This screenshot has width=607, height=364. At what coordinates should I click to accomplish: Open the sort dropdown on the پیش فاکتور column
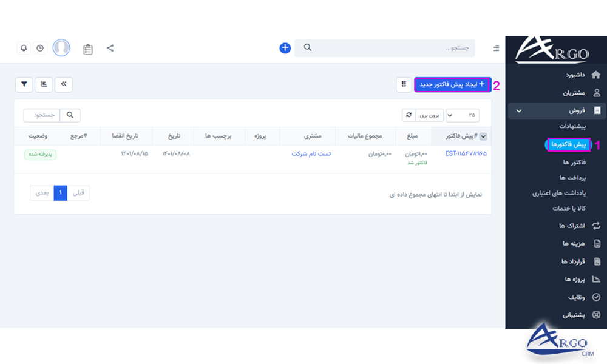coord(484,136)
